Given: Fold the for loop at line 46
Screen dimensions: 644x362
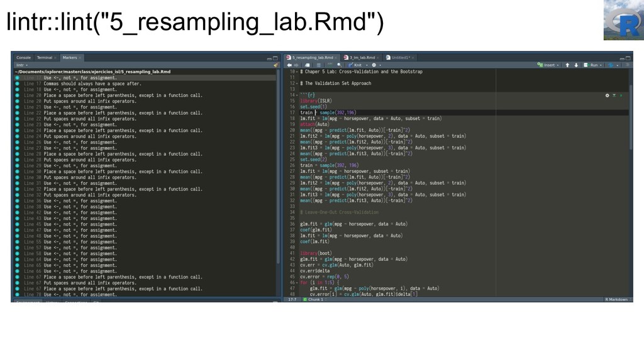Looking at the screenshot, I should click(297, 283).
